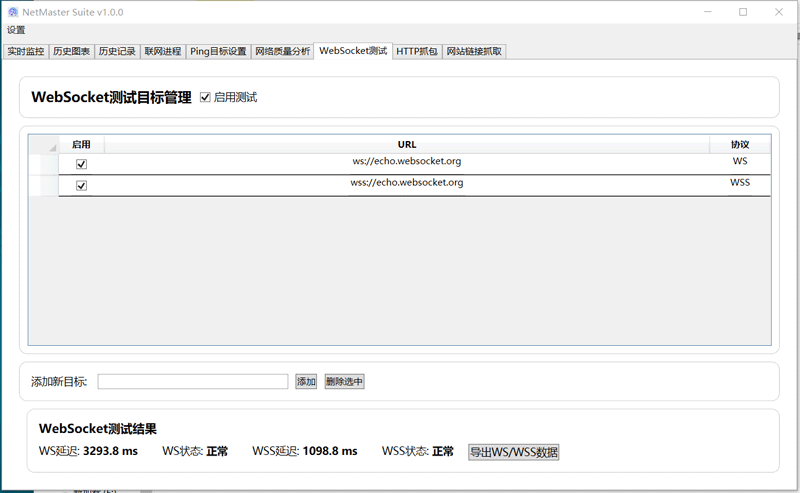800x493 pixels.
Task: Click the 导出WS/WSS数据 button
Action: (x=514, y=452)
